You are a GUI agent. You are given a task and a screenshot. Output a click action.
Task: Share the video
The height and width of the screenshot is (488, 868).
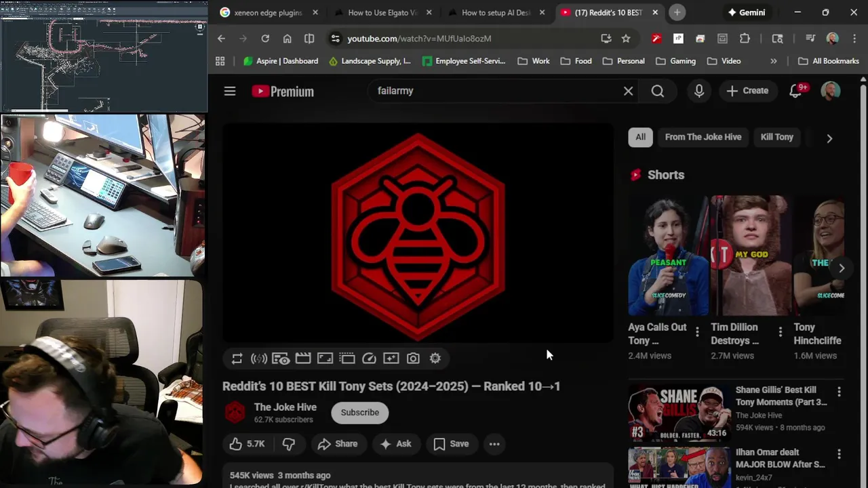coord(338,444)
